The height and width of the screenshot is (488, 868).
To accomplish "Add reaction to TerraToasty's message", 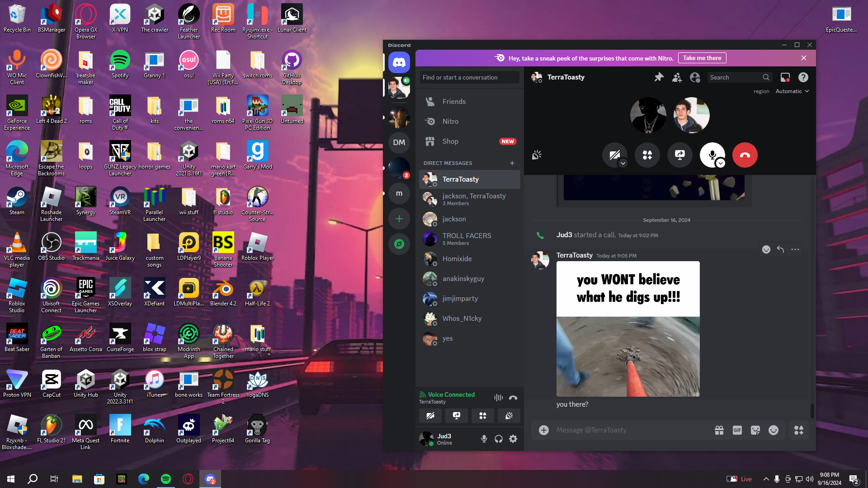I will coord(766,249).
